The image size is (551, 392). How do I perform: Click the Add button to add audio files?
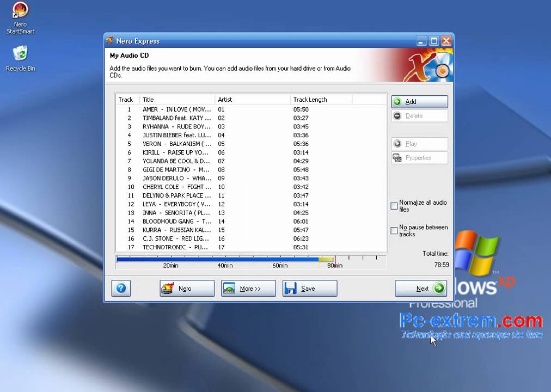(420, 102)
